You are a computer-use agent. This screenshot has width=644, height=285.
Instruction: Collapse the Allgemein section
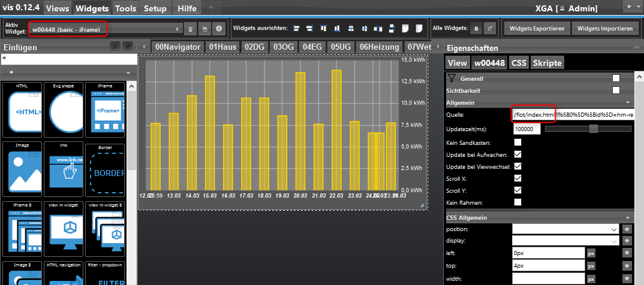click(x=627, y=102)
